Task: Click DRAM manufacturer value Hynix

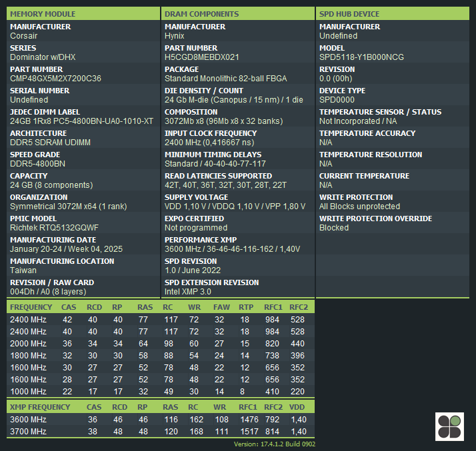Action: click(x=174, y=36)
